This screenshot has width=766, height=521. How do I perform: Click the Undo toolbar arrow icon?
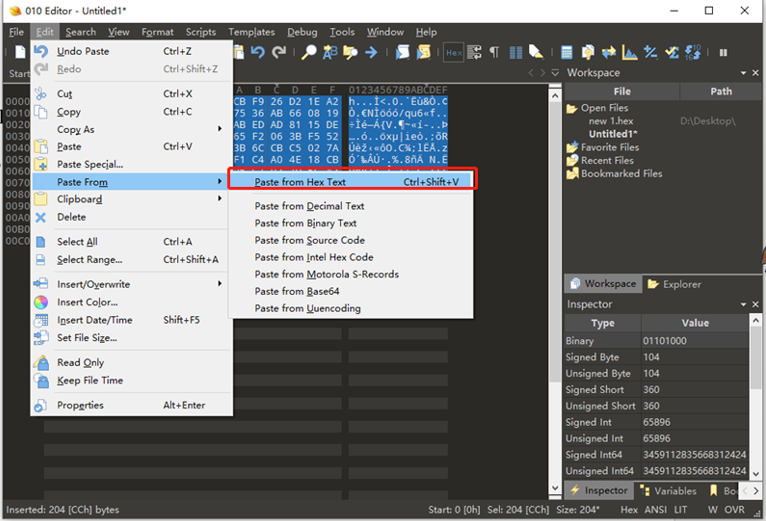[257, 52]
